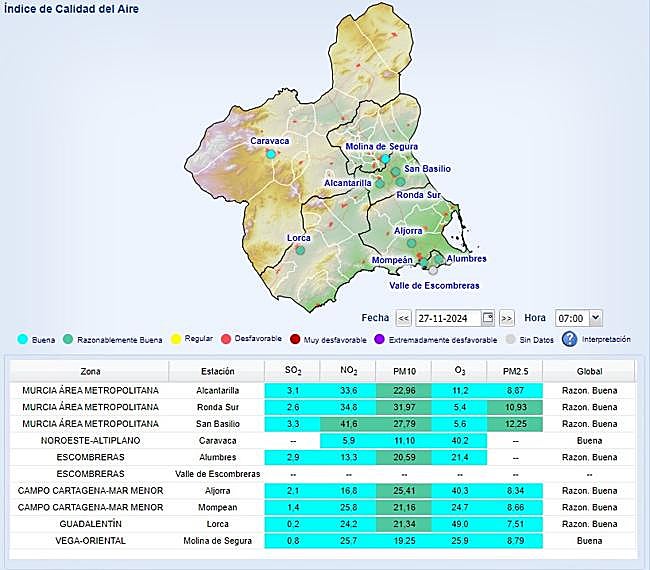Click the Global column header

point(589,371)
